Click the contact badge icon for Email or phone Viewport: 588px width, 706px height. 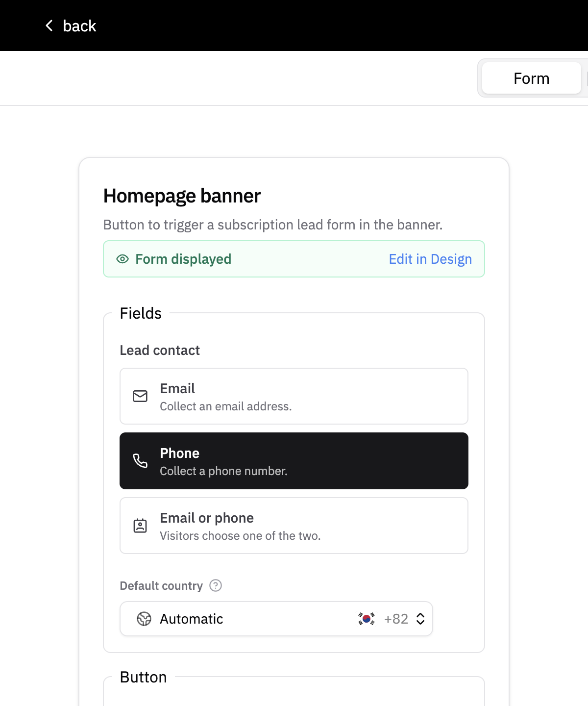[140, 526]
